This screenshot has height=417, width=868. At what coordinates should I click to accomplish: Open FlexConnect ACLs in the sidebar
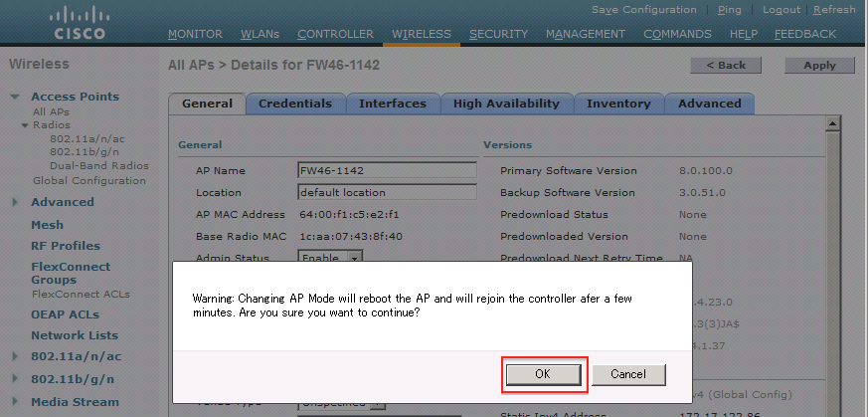pos(81,294)
